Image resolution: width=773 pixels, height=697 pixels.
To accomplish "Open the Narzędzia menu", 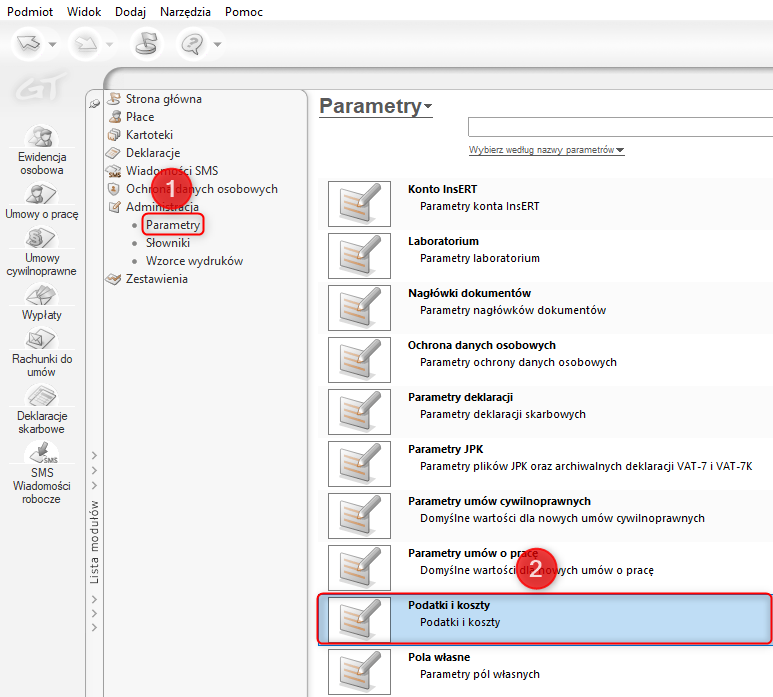I will (185, 11).
